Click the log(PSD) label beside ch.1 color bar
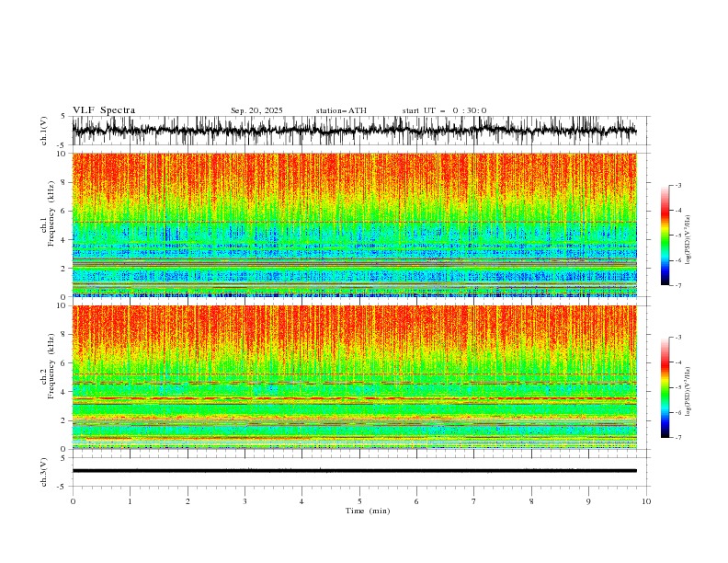 [x=688, y=239]
